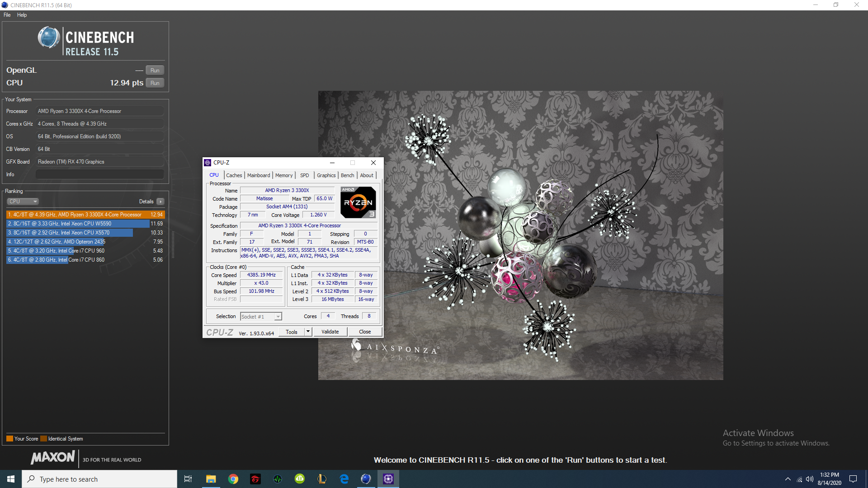
Task: Switch to the Bench tab in CPU-Z
Action: click(x=348, y=175)
